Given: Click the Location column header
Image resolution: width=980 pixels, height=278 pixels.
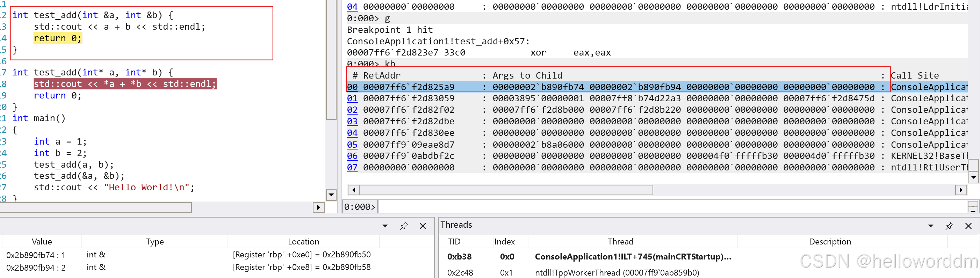Looking at the screenshot, I should (x=303, y=241).
